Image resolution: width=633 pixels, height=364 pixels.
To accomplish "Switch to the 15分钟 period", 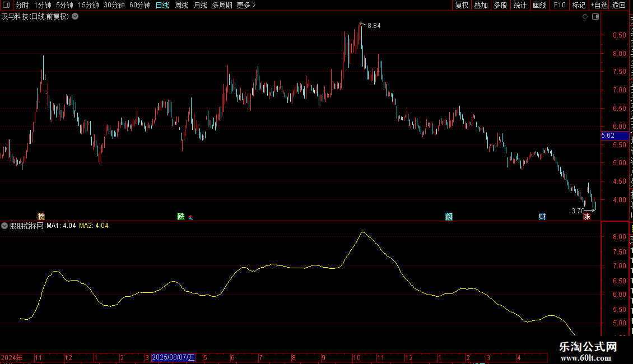I will (89, 5).
